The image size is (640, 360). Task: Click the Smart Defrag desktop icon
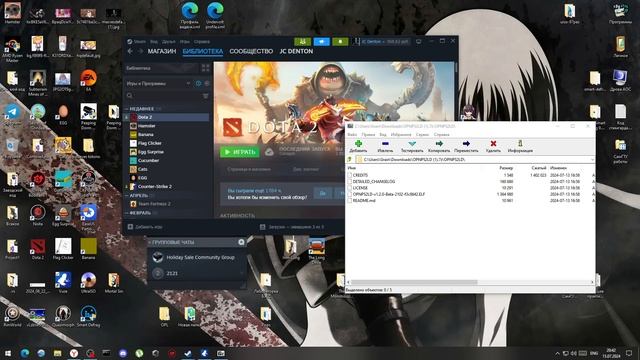[x=88, y=316]
